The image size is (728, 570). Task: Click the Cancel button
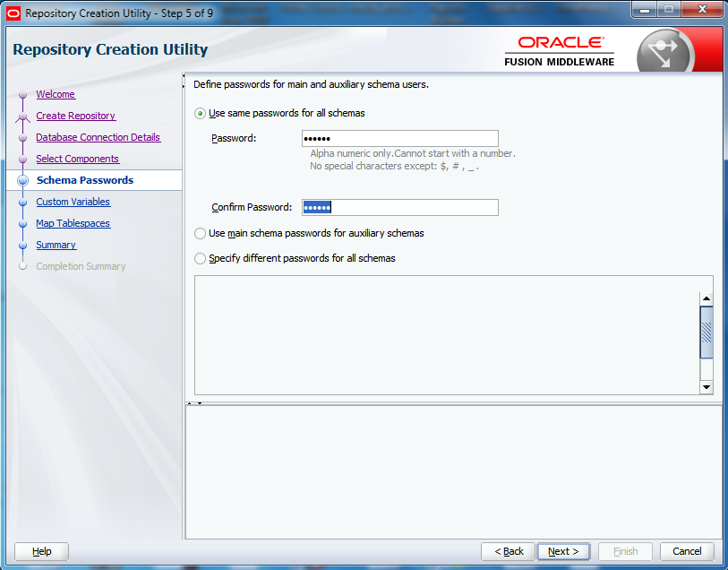(x=687, y=551)
